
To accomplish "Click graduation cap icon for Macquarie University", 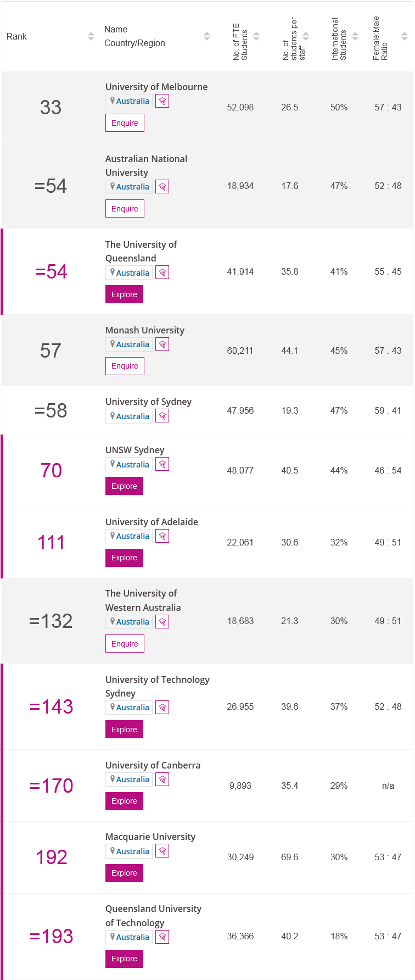I will pos(162,851).
